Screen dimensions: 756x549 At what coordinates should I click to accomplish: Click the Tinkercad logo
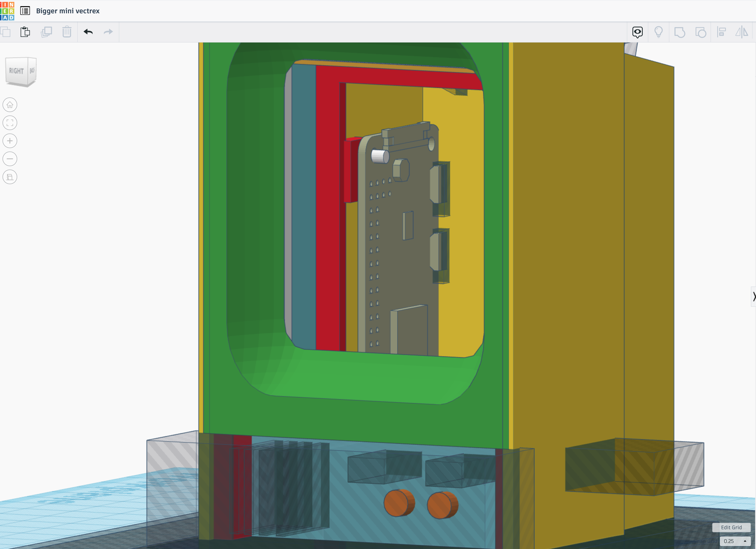click(7, 11)
